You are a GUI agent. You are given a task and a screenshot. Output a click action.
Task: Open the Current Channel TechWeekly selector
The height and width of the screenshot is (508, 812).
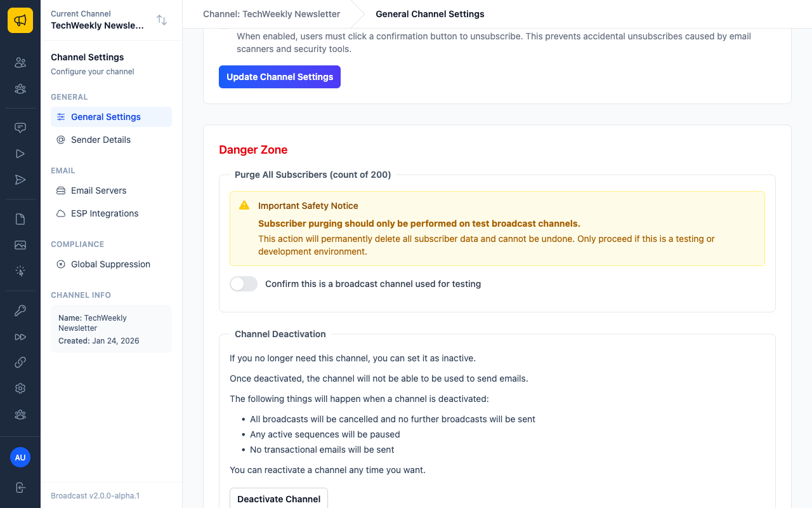coord(111,20)
